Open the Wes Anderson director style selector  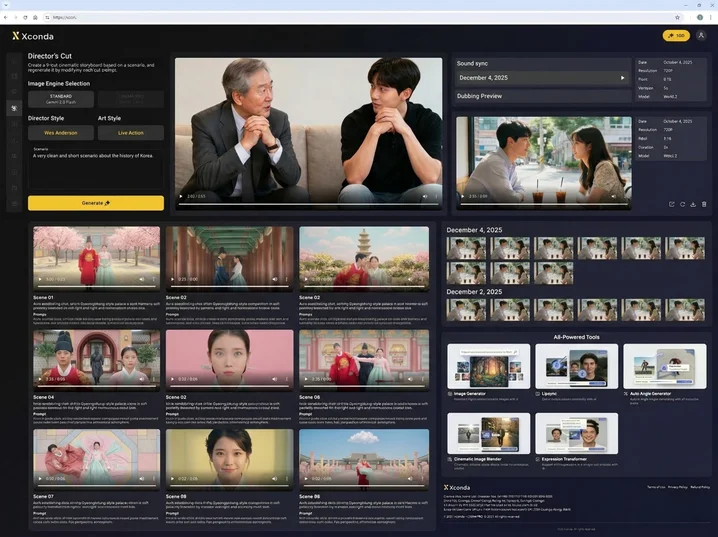(61, 132)
